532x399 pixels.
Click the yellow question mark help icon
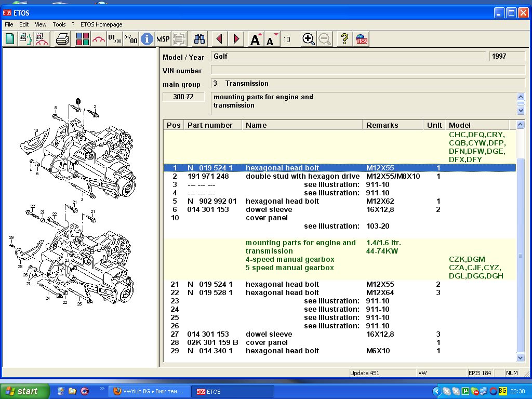(x=344, y=39)
